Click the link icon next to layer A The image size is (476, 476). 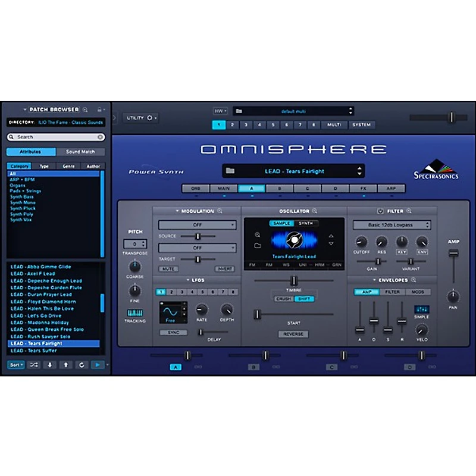point(198,367)
